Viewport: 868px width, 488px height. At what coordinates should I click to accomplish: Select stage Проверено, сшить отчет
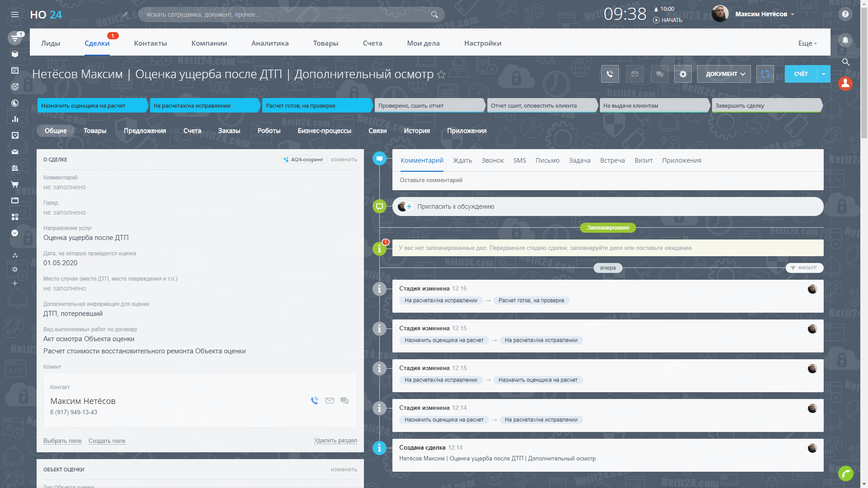tap(428, 106)
